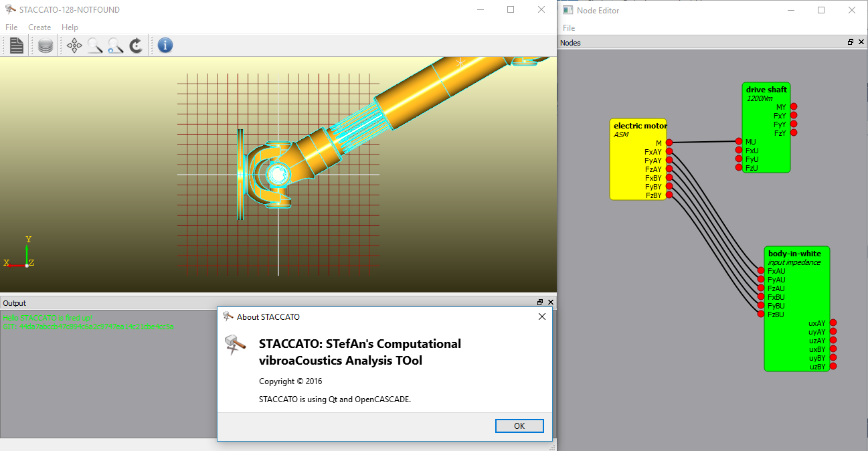
Task: Select the rotate view tool
Action: (135, 46)
